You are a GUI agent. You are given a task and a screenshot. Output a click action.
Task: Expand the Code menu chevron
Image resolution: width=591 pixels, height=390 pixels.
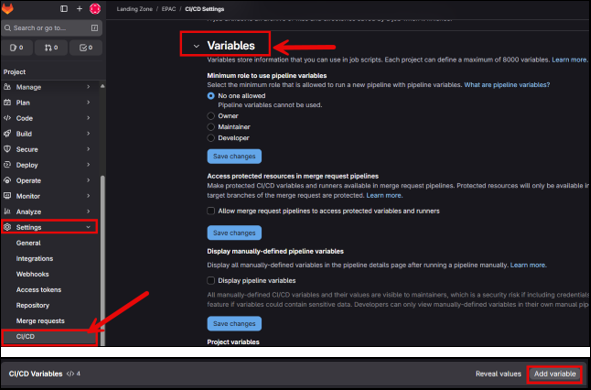(x=88, y=118)
